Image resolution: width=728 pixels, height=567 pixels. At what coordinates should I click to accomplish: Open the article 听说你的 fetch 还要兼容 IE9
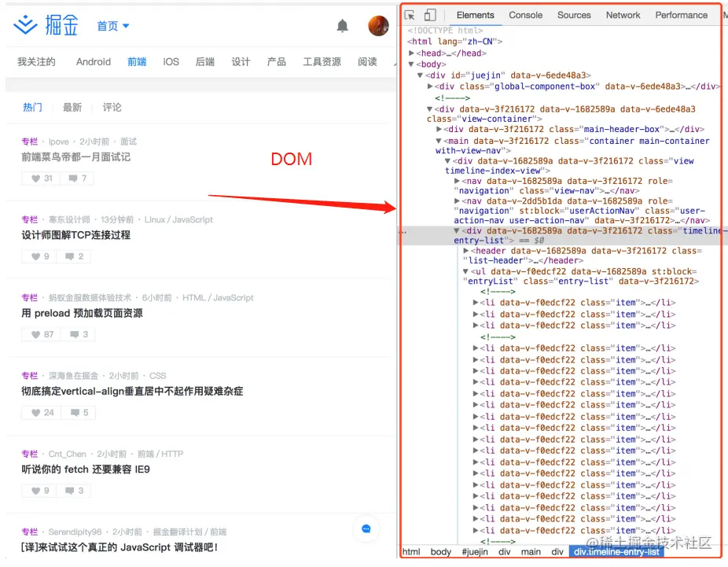(86, 469)
